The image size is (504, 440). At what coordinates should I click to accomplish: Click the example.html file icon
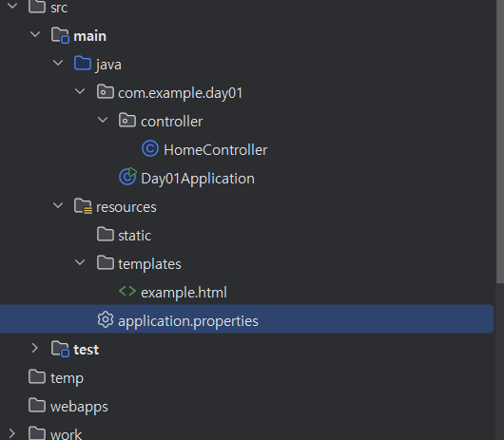click(127, 291)
